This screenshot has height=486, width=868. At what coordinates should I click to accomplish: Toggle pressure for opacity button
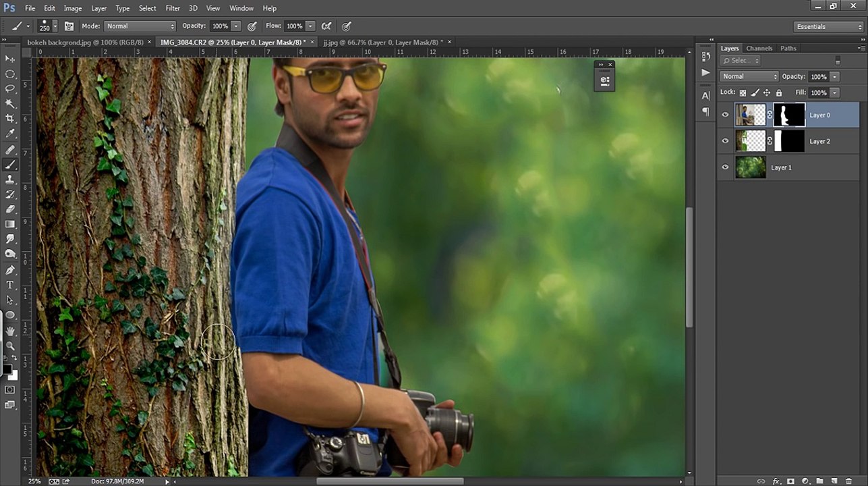(252, 26)
